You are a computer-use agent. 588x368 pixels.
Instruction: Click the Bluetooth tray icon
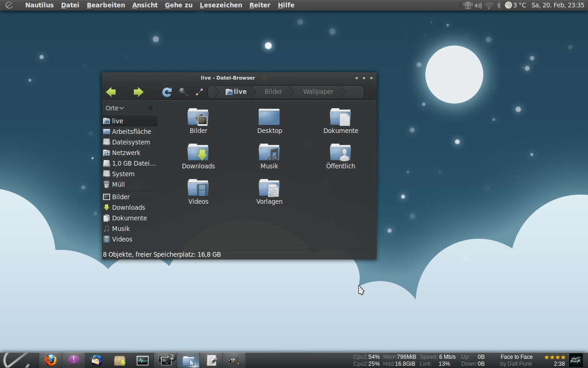(499, 5)
